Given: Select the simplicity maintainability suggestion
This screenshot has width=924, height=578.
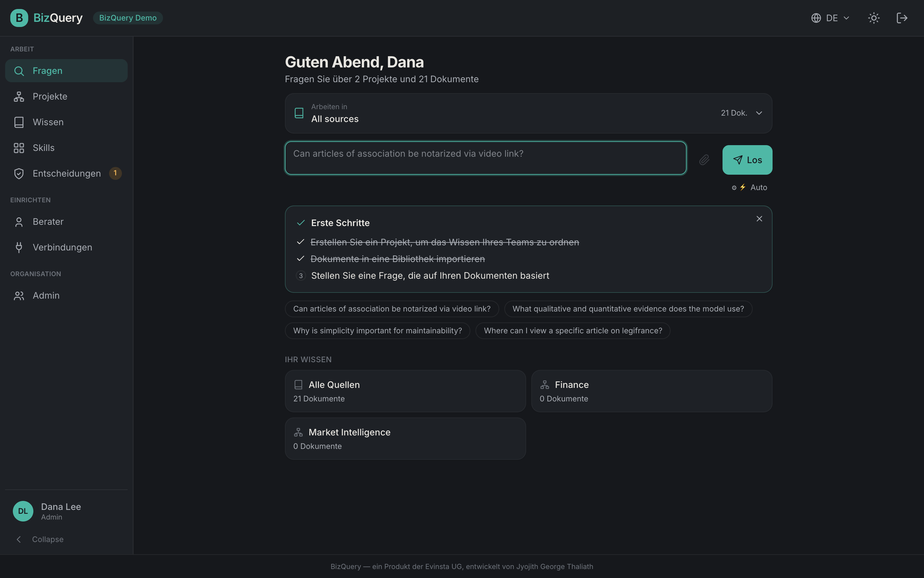Looking at the screenshot, I should click(377, 331).
